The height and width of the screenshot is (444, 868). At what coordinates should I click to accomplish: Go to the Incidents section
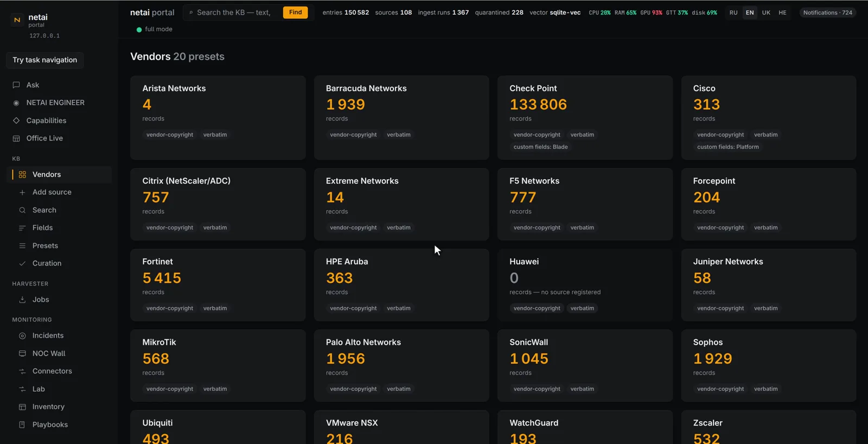coord(59,335)
